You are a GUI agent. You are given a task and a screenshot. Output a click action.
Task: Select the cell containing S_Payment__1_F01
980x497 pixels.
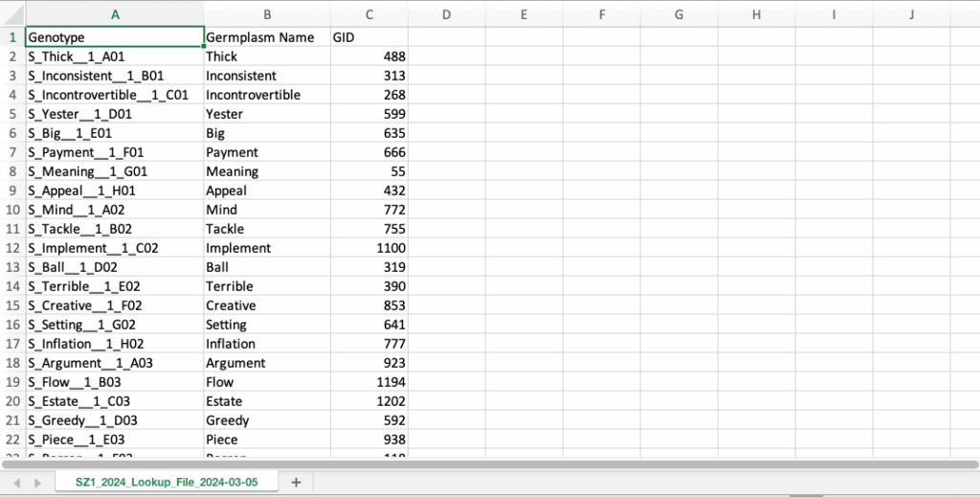point(115,152)
